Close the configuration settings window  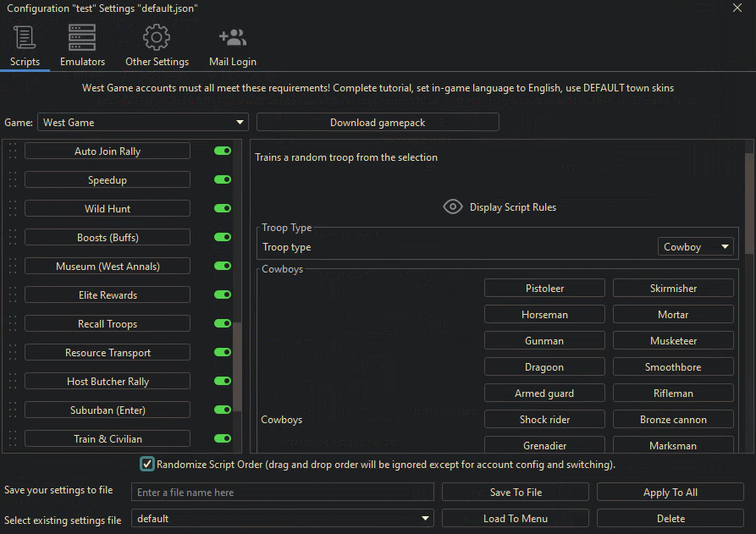(x=737, y=8)
